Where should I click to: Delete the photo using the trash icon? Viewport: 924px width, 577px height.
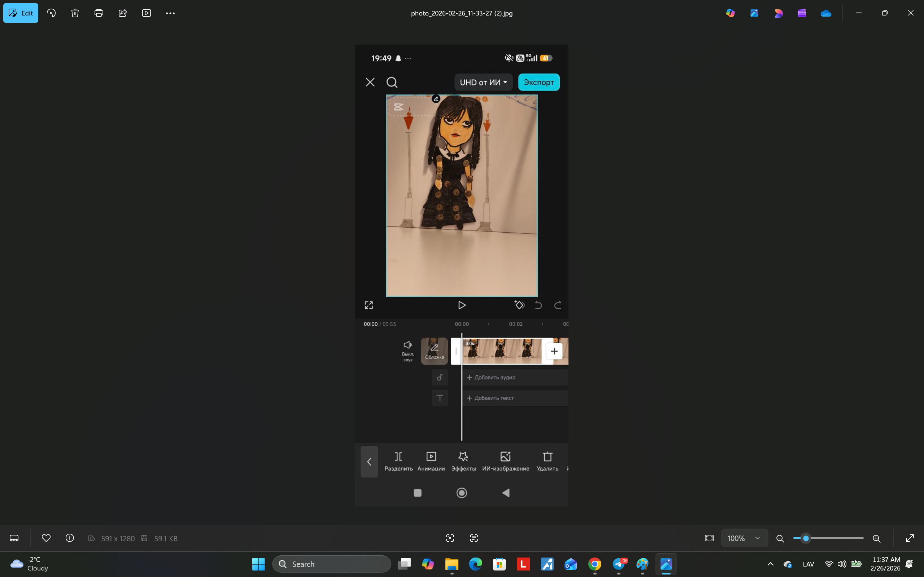point(75,13)
